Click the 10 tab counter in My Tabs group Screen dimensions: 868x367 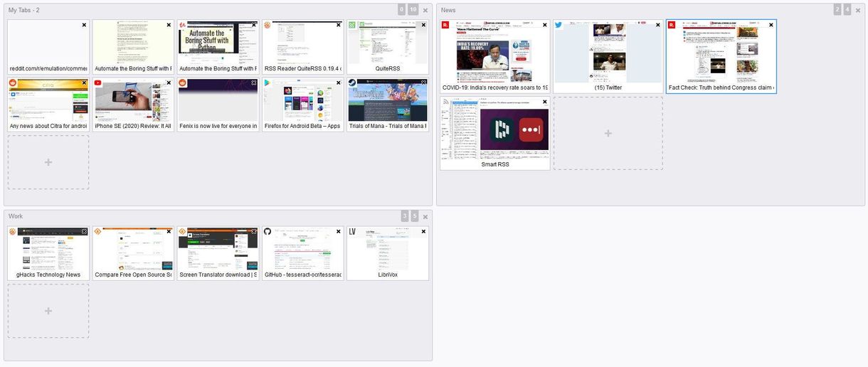[x=413, y=9]
